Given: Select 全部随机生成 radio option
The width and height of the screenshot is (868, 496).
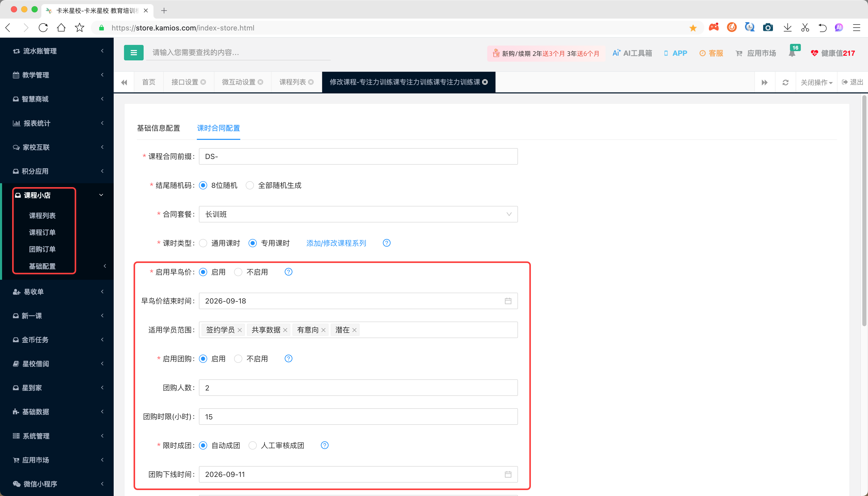Looking at the screenshot, I should pos(250,185).
